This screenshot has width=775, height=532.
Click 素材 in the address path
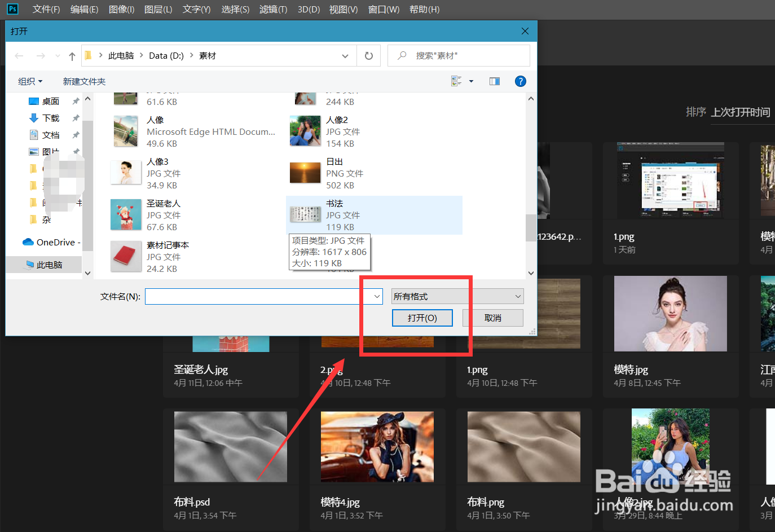(208, 56)
